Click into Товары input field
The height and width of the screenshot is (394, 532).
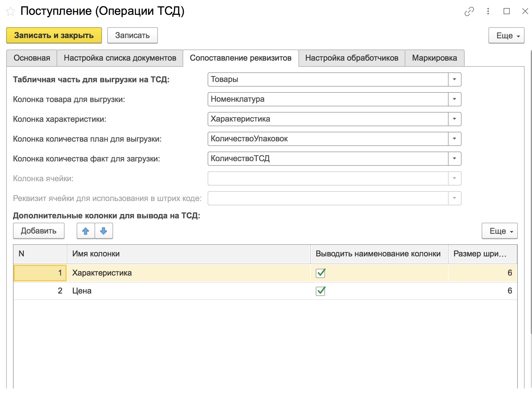[x=328, y=79]
